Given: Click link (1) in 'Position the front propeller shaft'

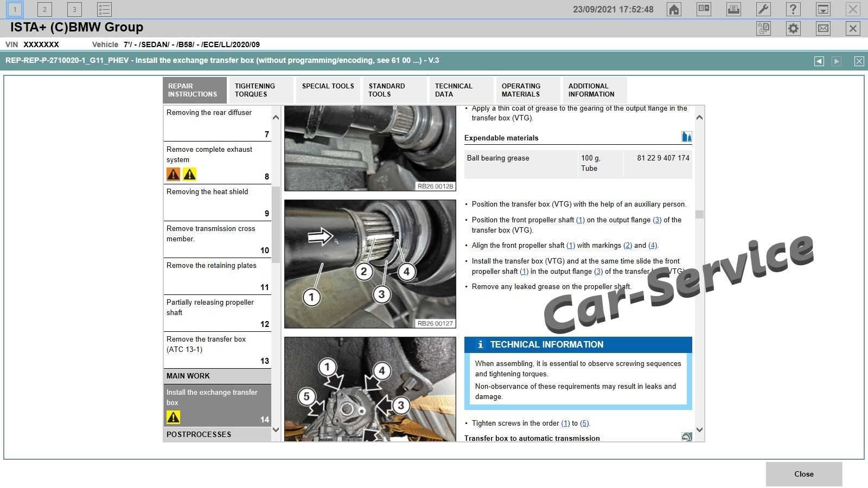Looking at the screenshot, I should click(x=580, y=220).
